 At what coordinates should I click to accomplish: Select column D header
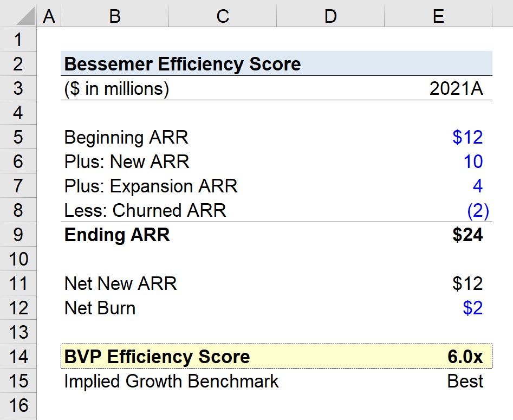pos(330,16)
